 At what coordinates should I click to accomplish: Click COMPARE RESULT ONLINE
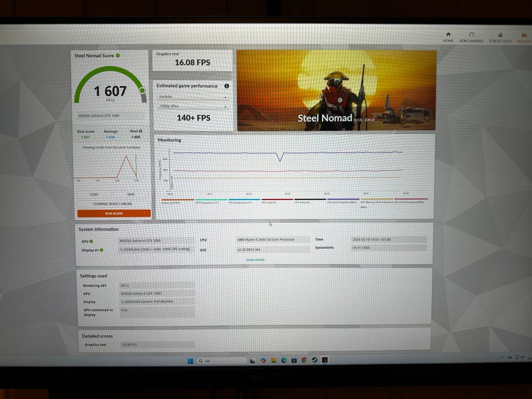point(112,204)
